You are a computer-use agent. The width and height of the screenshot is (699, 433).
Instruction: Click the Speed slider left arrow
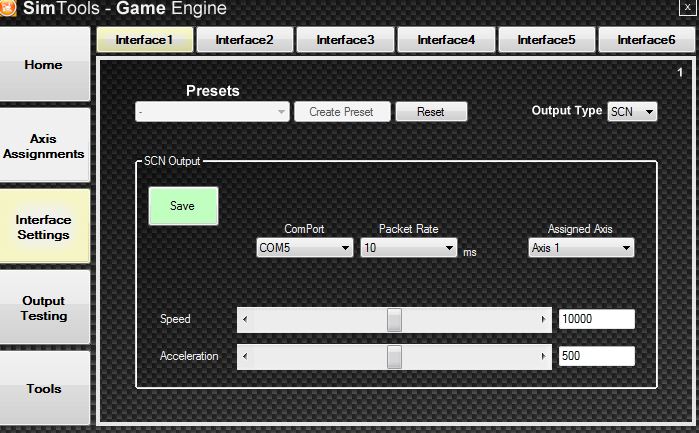click(x=245, y=319)
